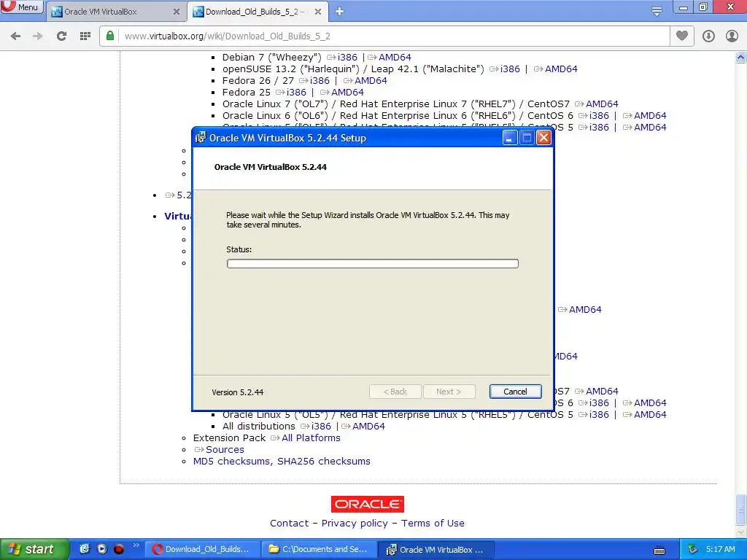747x560 pixels.
Task: Open the browser downloads icon
Action: click(708, 36)
